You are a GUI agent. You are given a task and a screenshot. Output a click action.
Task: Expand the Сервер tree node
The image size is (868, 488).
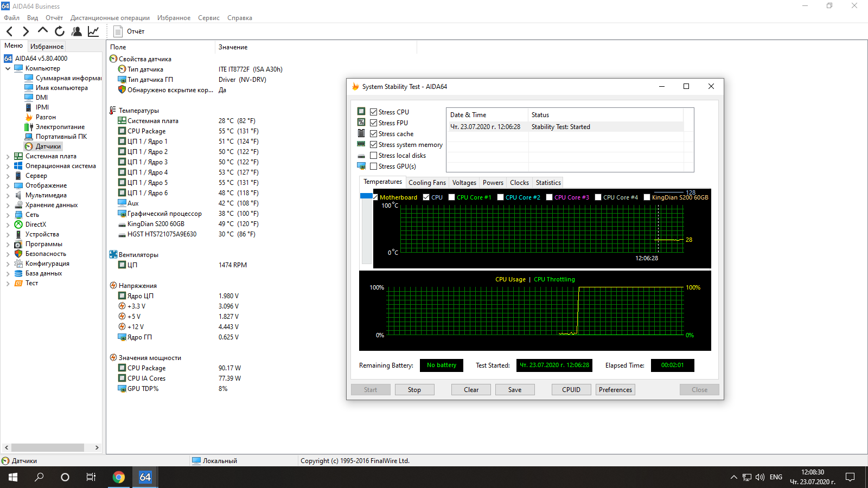tap(8, 176)
